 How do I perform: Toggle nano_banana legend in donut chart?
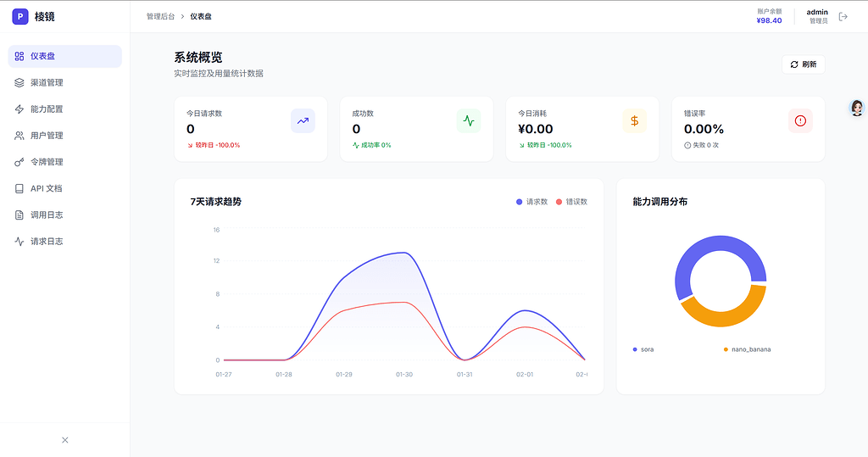coord(747,349)
